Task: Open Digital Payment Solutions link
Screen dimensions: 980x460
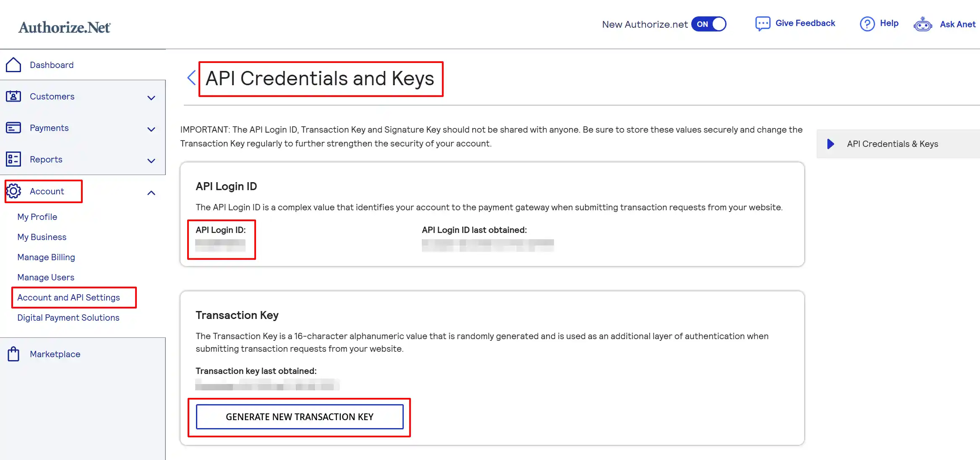Action: (68, 317)
